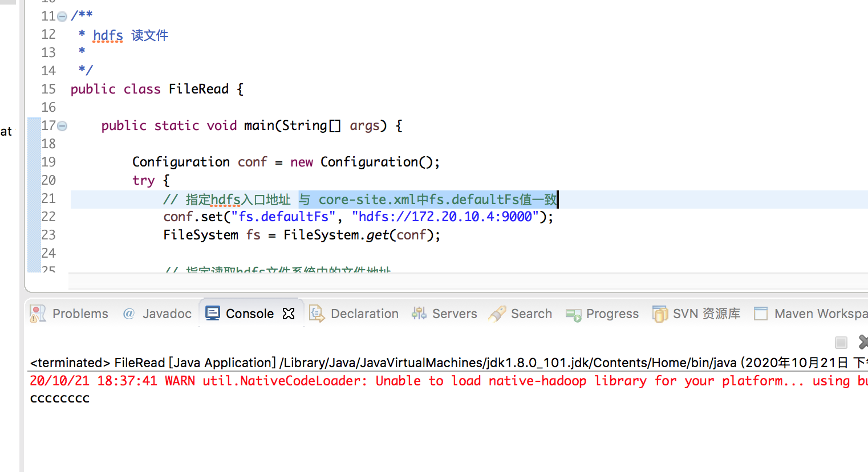Viewport: 868px width, 472px height.
Task: Click the 'cccccccc' console output line
Action: [x=60, y=398]
